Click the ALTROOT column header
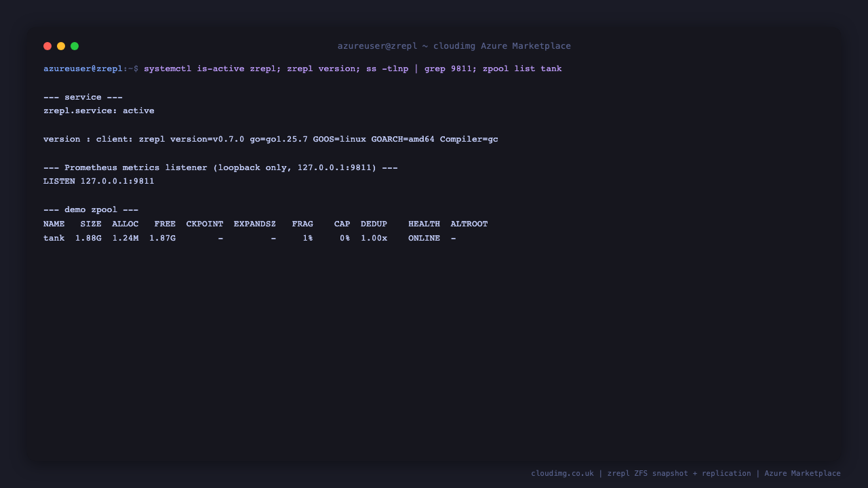868x488 pixels. pos(469,224)
